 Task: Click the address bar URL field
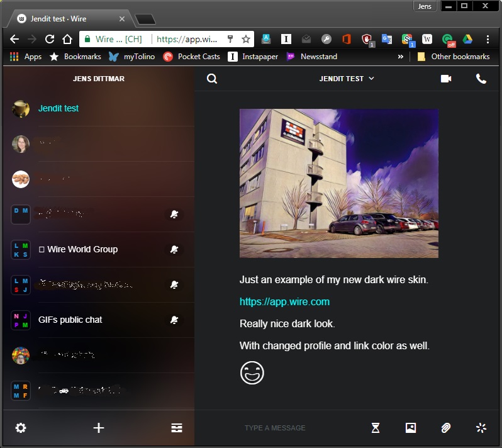click(x=187, y=39)
